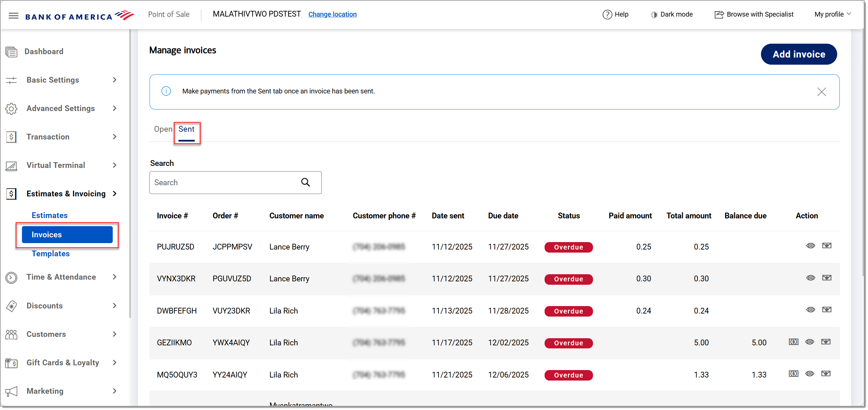Expand the Customers chevron
868x410 pixels.
coord(114,334)
